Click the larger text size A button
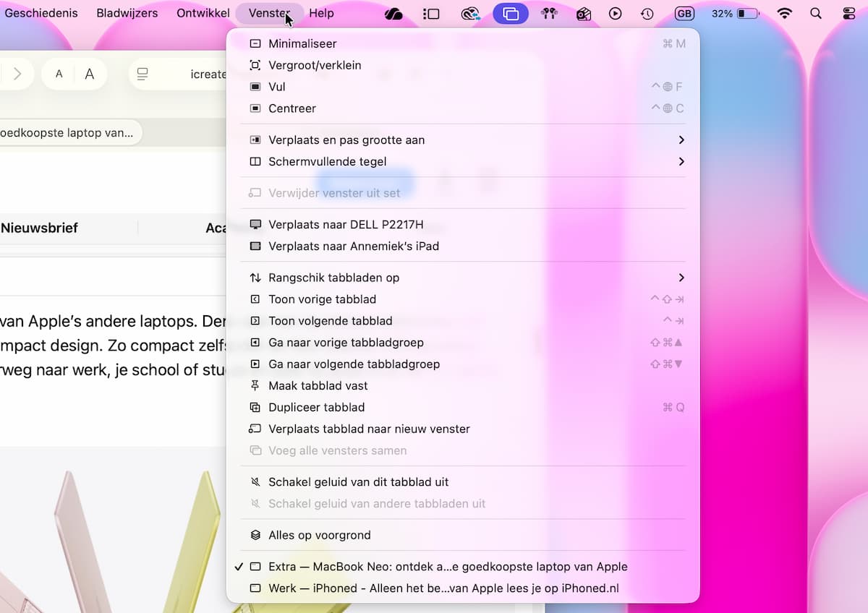The height and width of the screenshot is (613, 868). point(90,74)
